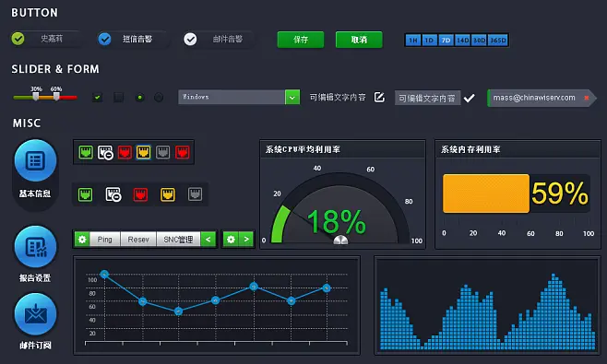The height and width of the screenshot is (364, 607).
Task: Click the Ping button
Action: [105, 240]
